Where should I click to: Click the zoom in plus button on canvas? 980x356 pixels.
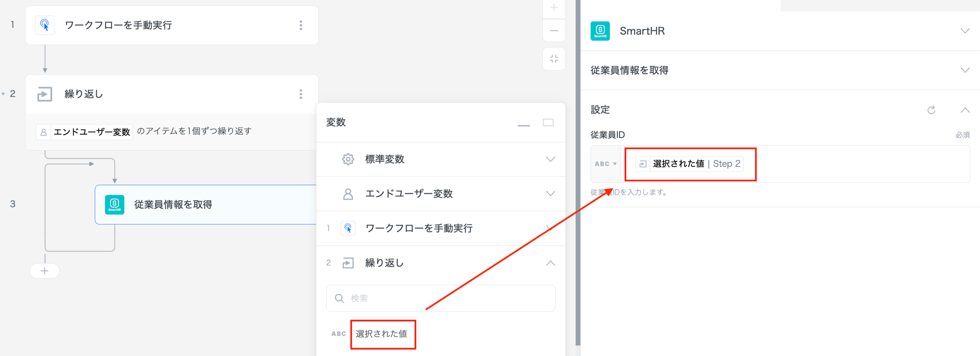pos(554,8)
